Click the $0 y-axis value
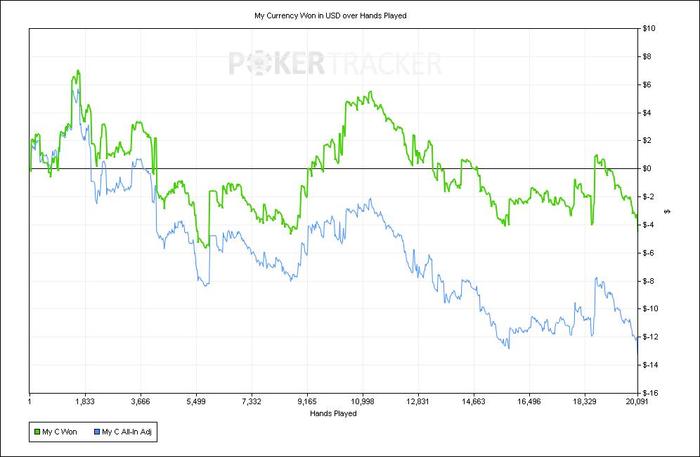700x457 pixels. pyautogui.click(x=647, y=169)
